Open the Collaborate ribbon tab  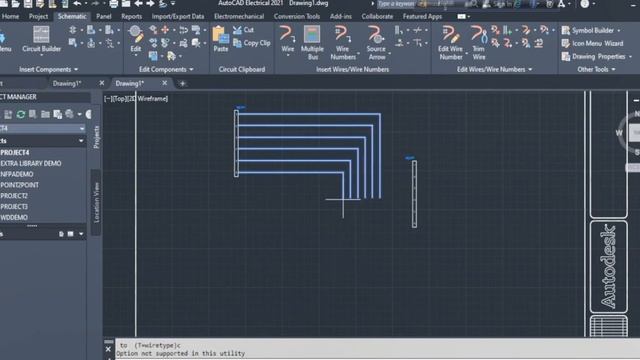377,17
